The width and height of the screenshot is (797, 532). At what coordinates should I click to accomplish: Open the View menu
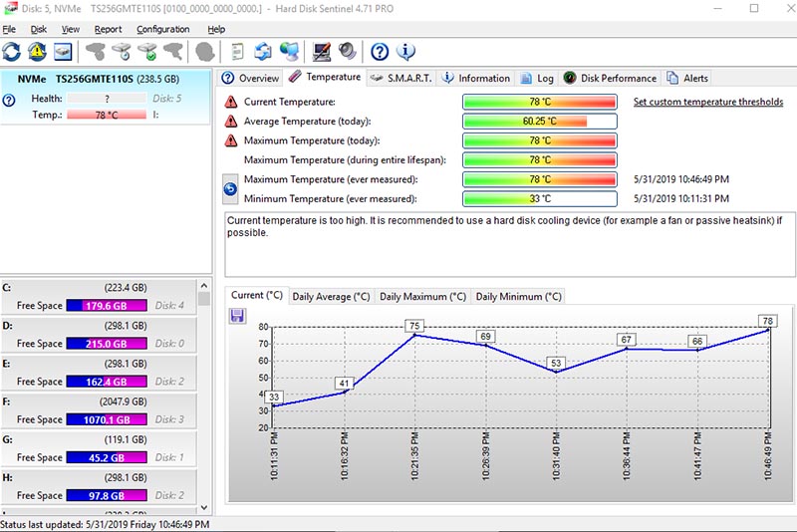tap(71, 30)
